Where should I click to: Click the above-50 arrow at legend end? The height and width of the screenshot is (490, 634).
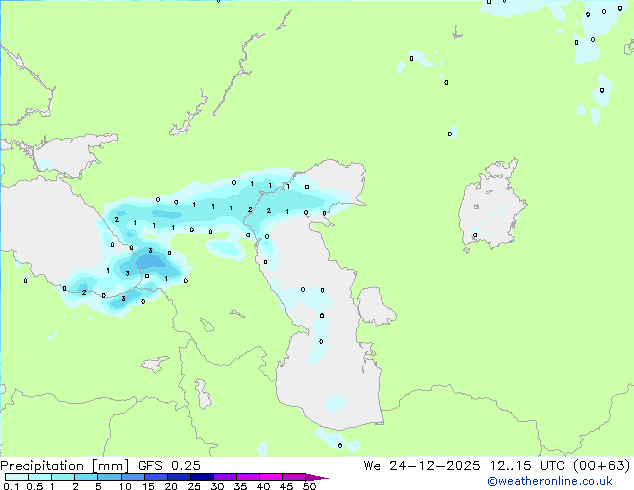pos(317,477)
